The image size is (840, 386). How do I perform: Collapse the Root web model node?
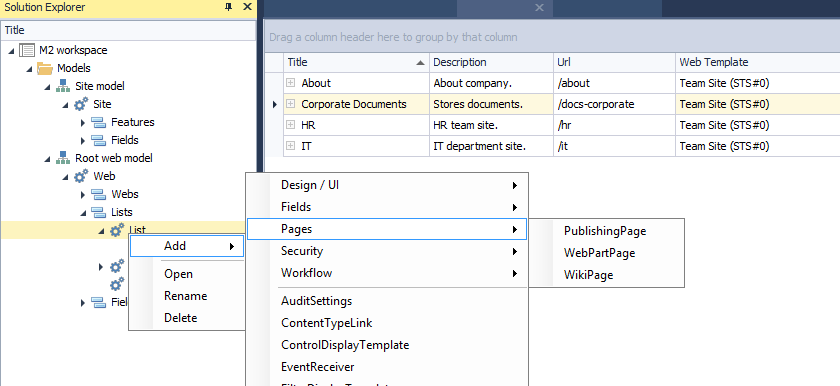pyautogui.click(x=48, y=158)
